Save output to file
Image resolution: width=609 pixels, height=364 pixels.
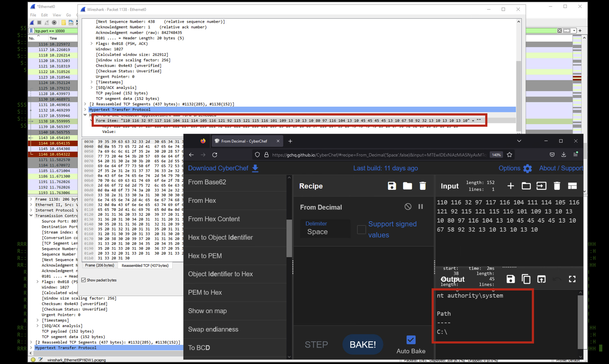pyautogui.click(x=510, y=279)
